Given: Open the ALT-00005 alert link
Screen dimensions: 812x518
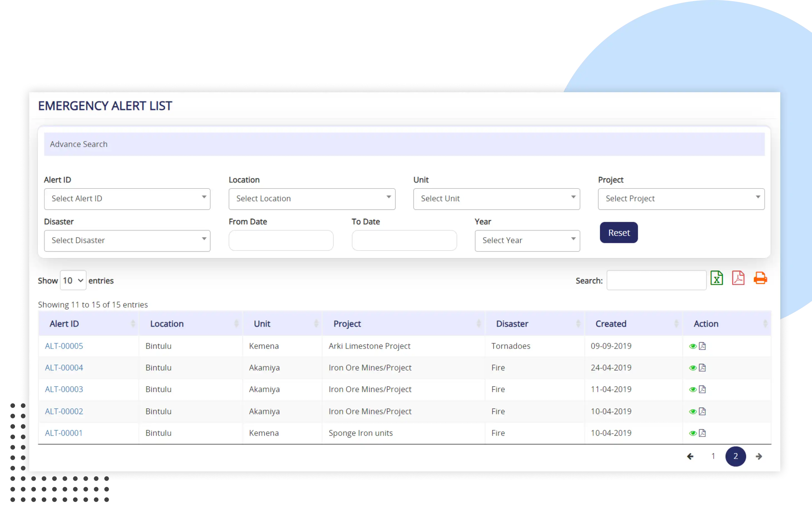Looking at the screenshot, I should pos(64,346).
